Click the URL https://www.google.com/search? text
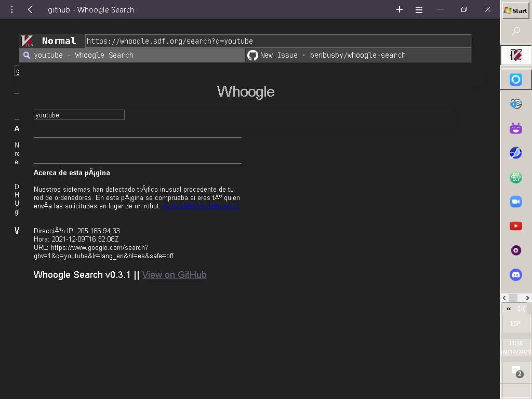This screenshot has width=532, height=399. (x=91, y=248)
